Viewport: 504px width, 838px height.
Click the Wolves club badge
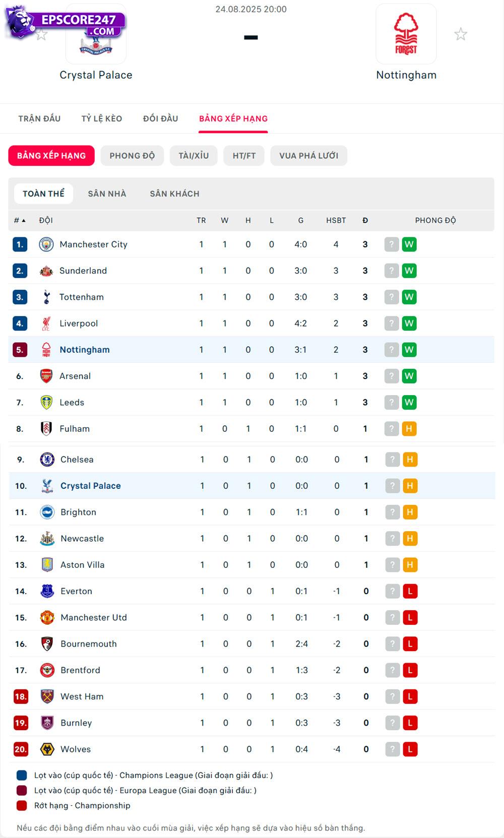(x=47, y=749)
